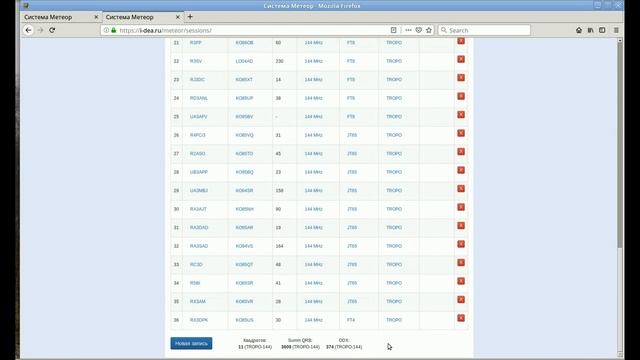Click the Квадратов summary value
Viewport: 640px width, 360px height.
[255, 347]
